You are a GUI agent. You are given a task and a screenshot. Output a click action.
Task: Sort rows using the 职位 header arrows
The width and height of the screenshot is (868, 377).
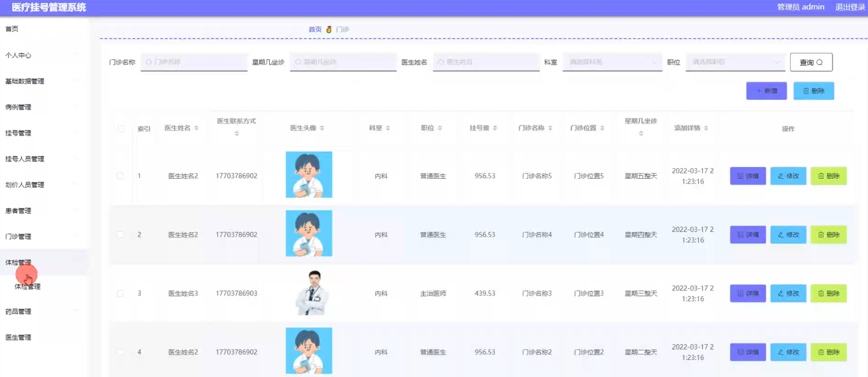pyautogui.click(x=440, y=128)
